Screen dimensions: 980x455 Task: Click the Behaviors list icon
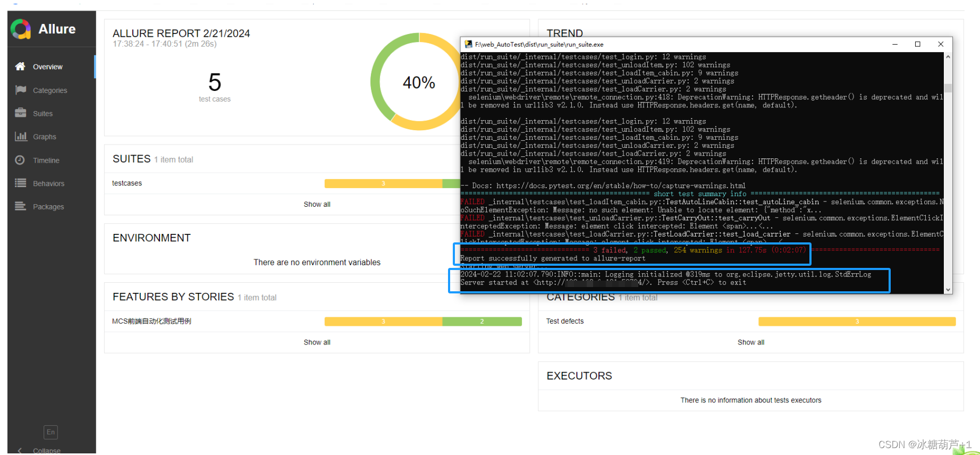pyautogui.click(x=20, y=183)
